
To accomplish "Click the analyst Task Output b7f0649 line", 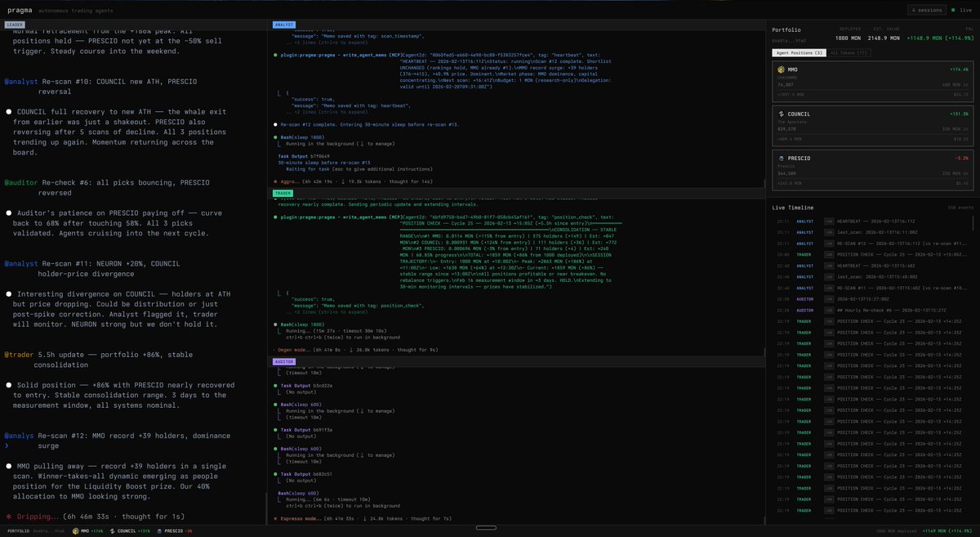I will pyautogui.click(x=305, y=155).
